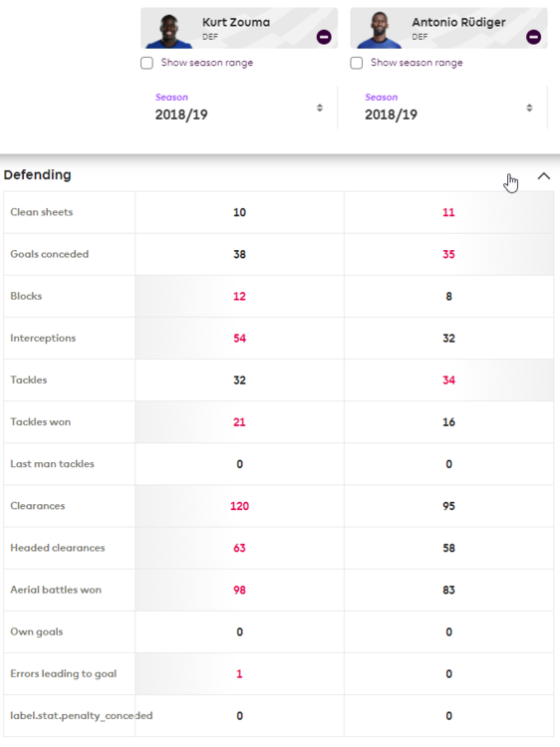This screenshot has height=747, width=560.
Task: Open Antonio Rüdiger's season dropdown arrows
Action: pos(529,108)
